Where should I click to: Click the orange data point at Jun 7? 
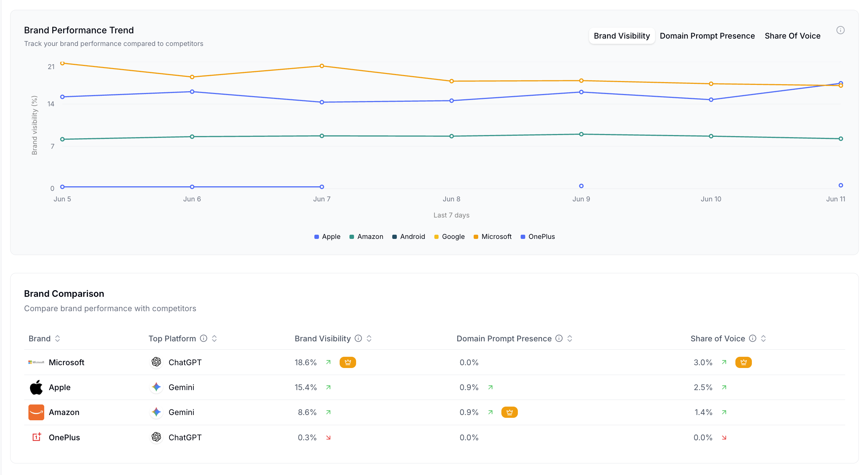[322, 66]
